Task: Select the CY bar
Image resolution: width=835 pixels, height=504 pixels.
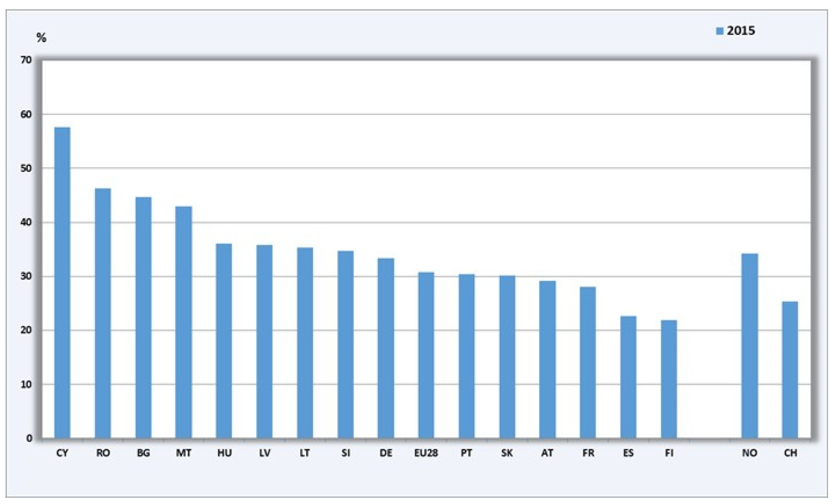Action: tap(62, 283)
